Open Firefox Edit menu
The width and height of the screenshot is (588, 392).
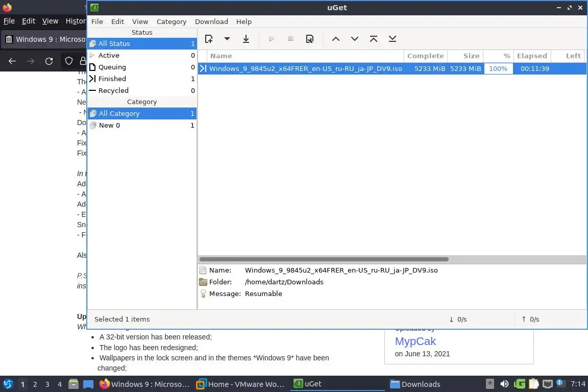coord(29,21)
